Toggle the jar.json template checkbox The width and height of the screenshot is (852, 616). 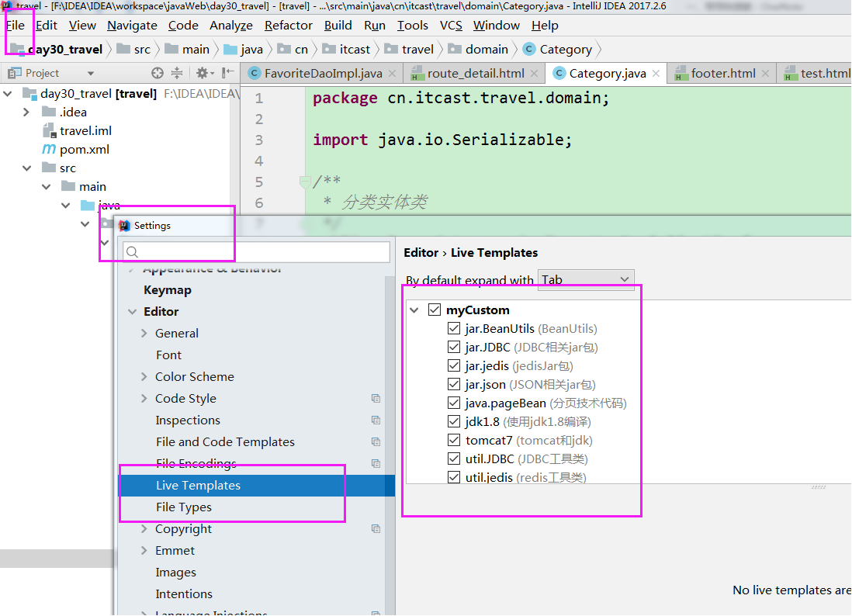pos(454,384)
